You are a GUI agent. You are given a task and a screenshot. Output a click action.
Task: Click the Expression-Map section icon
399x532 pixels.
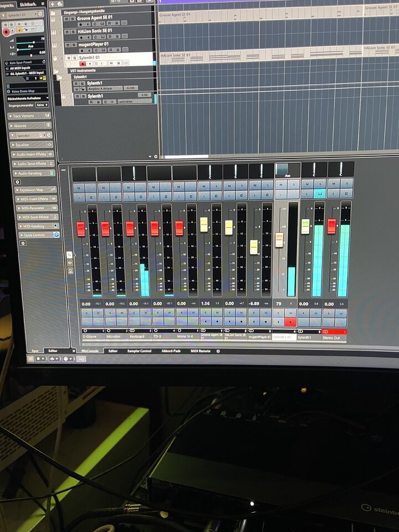(53, 190)
